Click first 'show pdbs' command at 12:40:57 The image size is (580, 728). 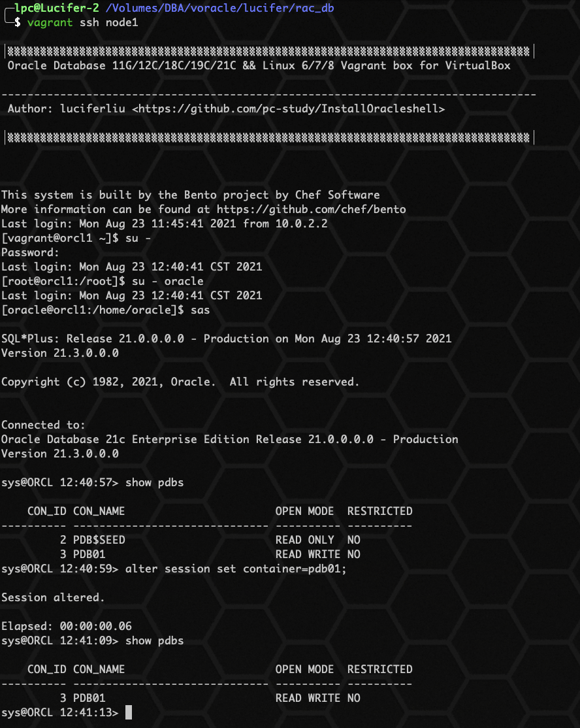pyautogui.click(x=155, y=482)
